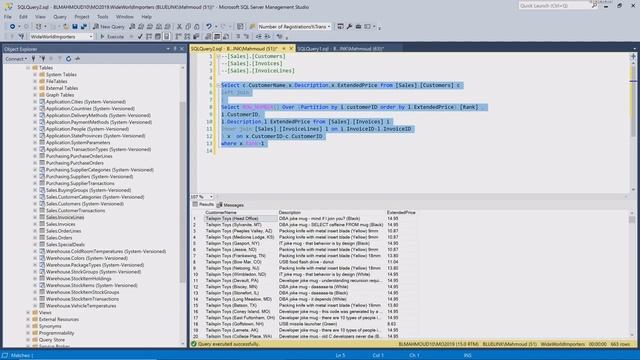Click the results grid vertical scrollbar
This screenshot has width=640, height=360.
point(632,273)
